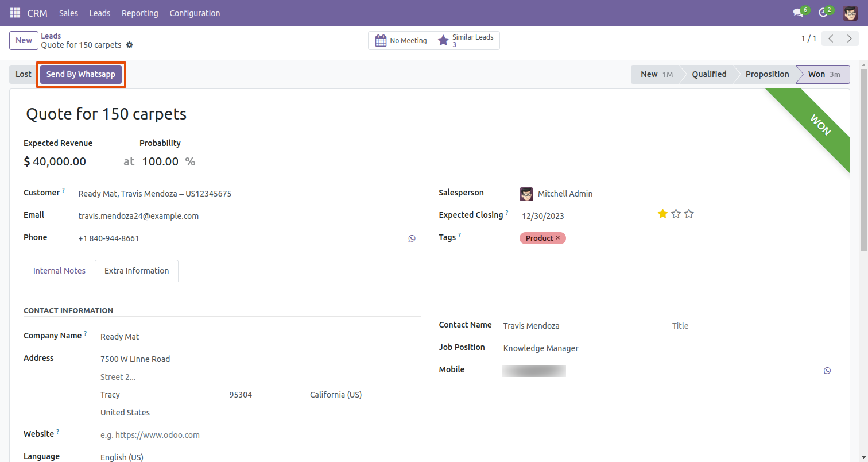Open the user avatar menu in top bar

coord(850,13)
